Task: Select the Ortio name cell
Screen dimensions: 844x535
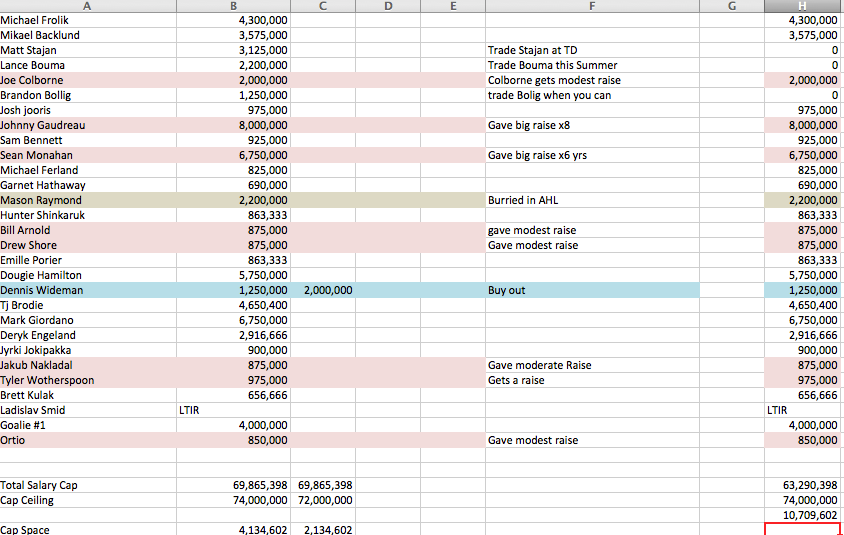Action: pos(88,440)
